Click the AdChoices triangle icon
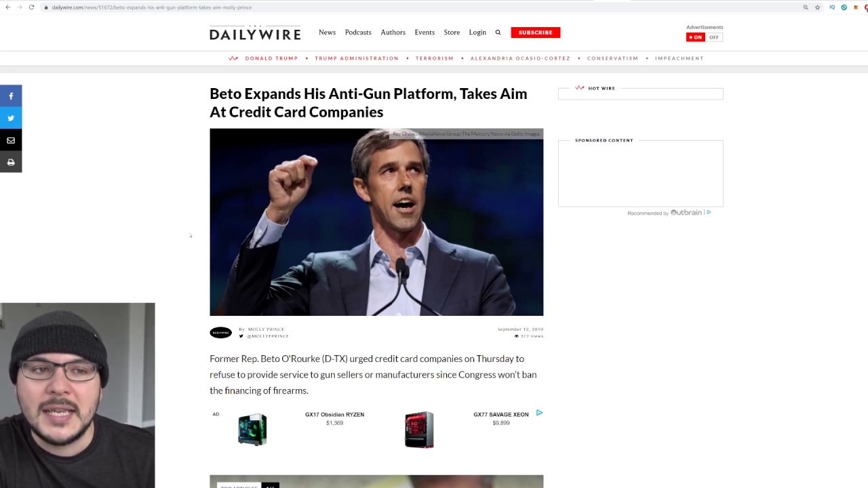This screenshot has height=488, width=868. pos(539,412)
